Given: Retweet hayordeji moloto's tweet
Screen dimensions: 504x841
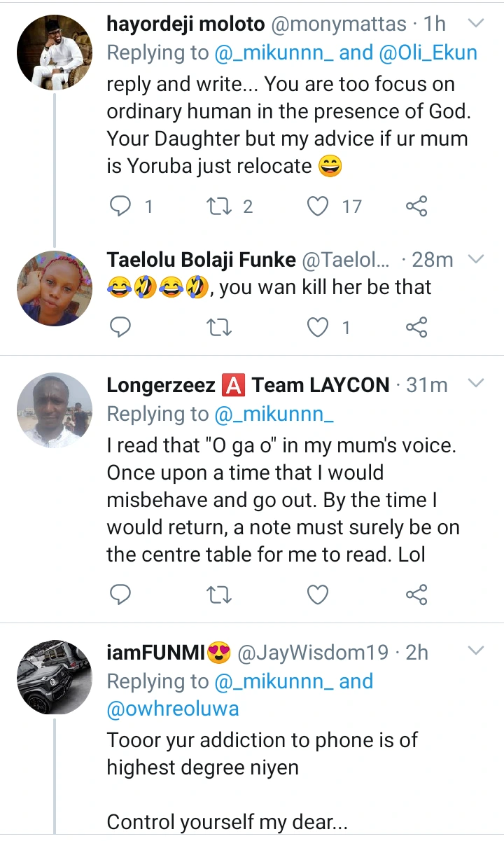Looking at the screenshot, I should [x=220, y=206].
